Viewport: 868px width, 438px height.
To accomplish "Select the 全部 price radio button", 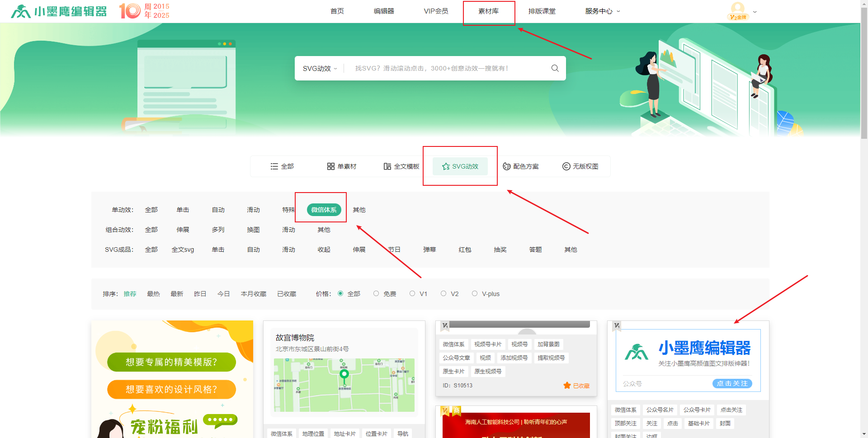I will click(x=340, y=294).
